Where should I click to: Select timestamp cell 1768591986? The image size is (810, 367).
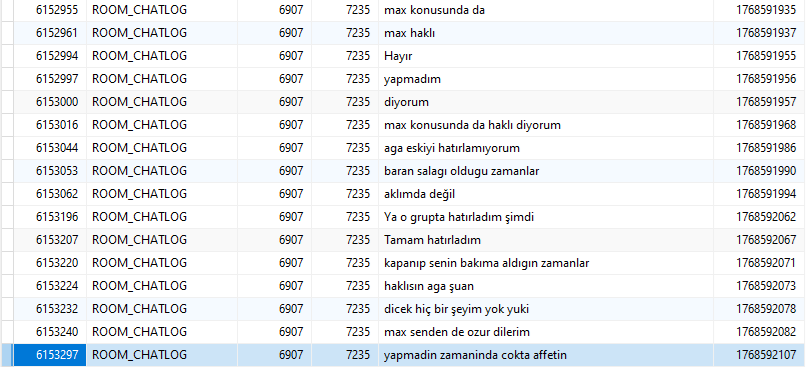pos(759,148)
